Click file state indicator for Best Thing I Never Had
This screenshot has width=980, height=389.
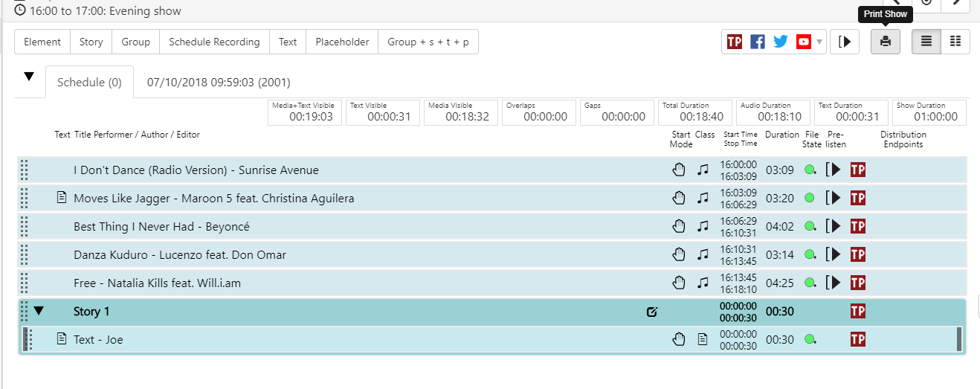810,226
